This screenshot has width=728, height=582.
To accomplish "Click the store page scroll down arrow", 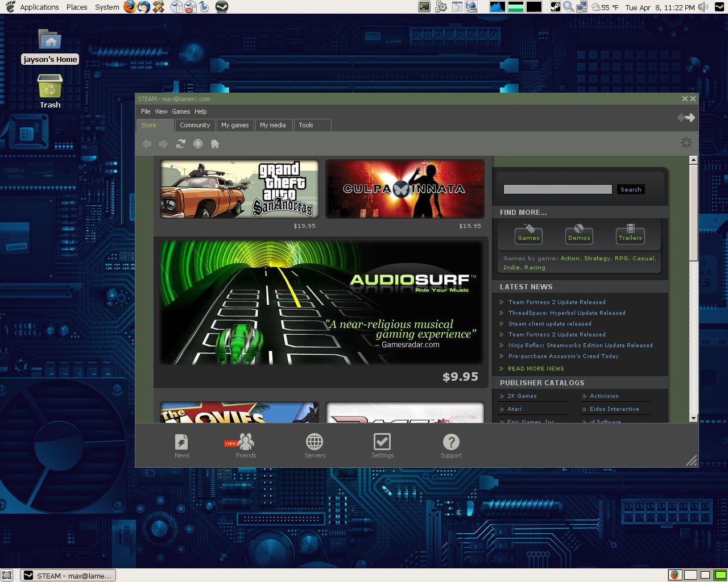I will tap(693, 418).
